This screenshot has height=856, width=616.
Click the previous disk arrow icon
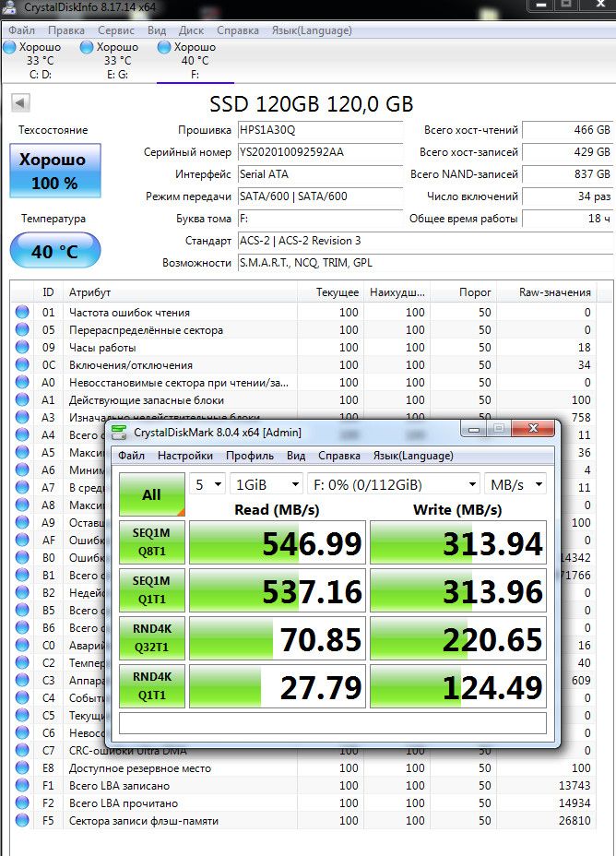(x=20, y=102)
